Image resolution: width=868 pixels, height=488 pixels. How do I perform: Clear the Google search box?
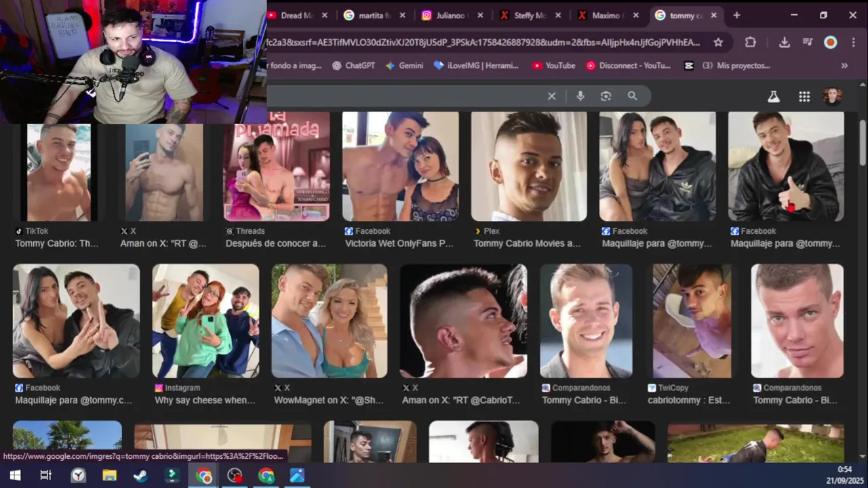[551, 96]
